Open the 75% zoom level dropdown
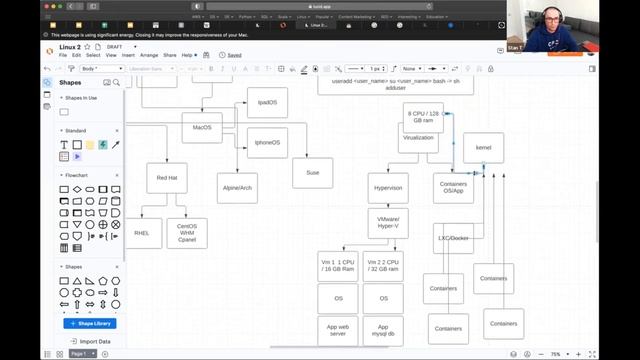Screen dimensions: 640x360 (560, 354)
